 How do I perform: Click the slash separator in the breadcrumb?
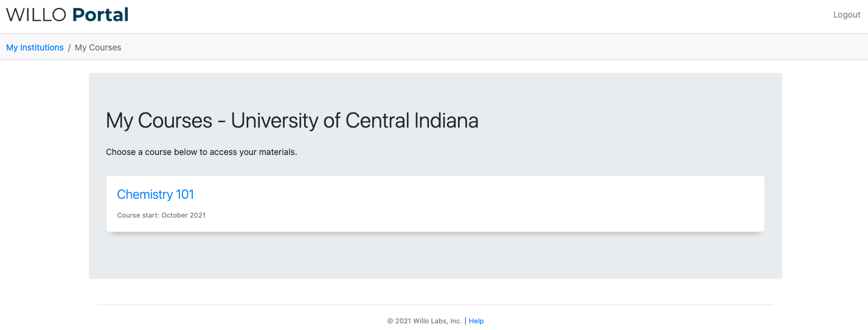point(69,47)
